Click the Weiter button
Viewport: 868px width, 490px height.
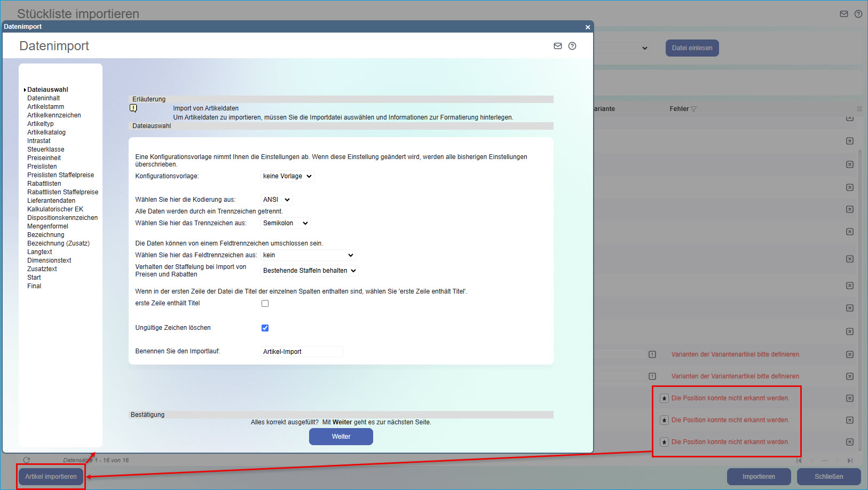(341, 437)
